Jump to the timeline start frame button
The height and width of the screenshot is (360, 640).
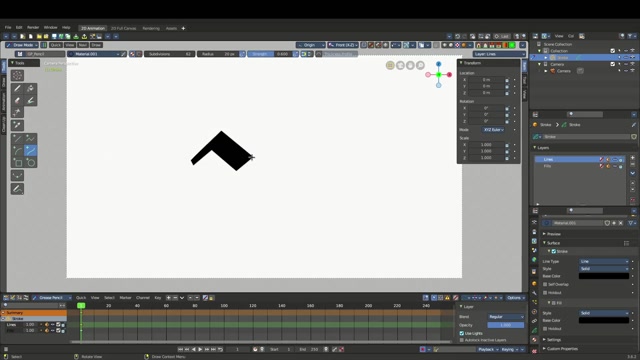pos(180,349)
